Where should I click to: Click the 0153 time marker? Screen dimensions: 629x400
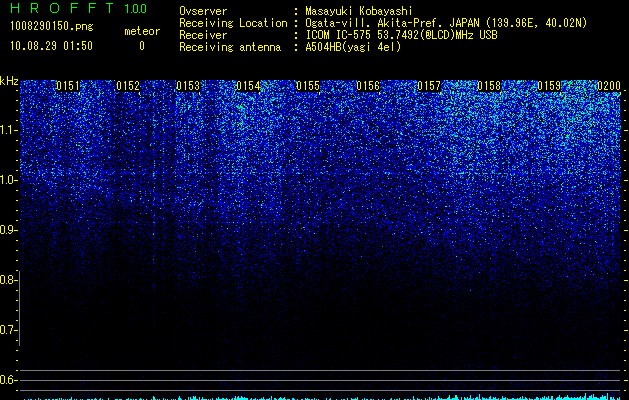pos(188,86)
